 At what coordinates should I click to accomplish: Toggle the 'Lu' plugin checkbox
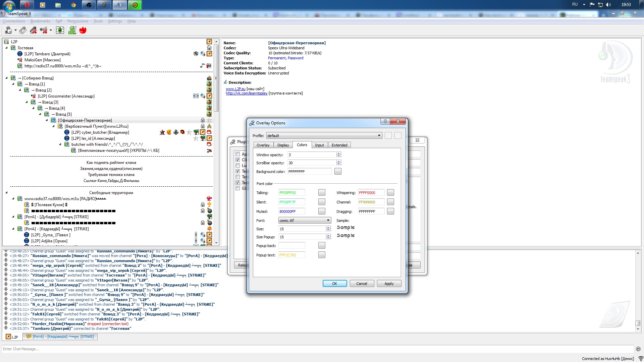coord(238,166)
